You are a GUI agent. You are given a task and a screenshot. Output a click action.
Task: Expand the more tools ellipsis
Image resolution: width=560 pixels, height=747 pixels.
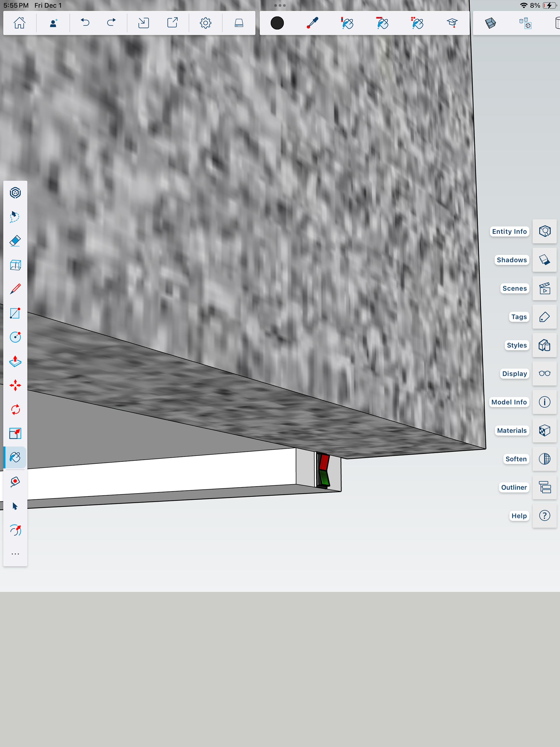pos(15,554)
